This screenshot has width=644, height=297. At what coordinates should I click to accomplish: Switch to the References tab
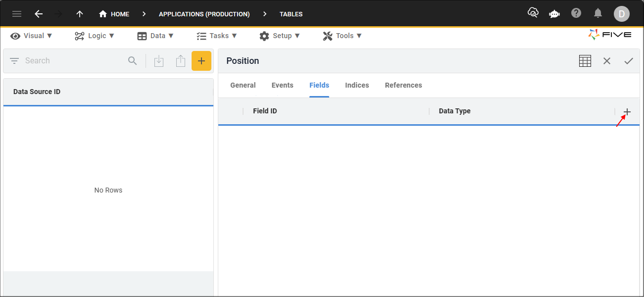(x=403, y=85)
